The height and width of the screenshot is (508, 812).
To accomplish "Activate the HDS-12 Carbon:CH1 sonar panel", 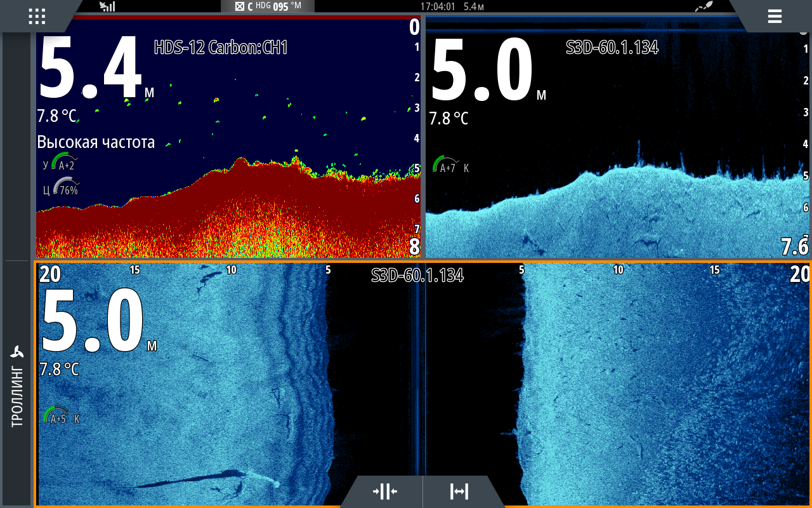I will (x=221, y=48).
